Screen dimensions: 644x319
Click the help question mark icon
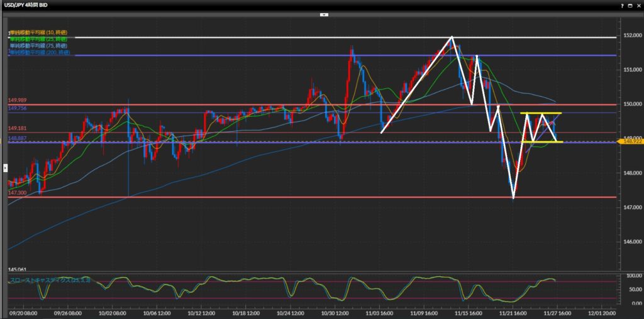coord(621,4)
